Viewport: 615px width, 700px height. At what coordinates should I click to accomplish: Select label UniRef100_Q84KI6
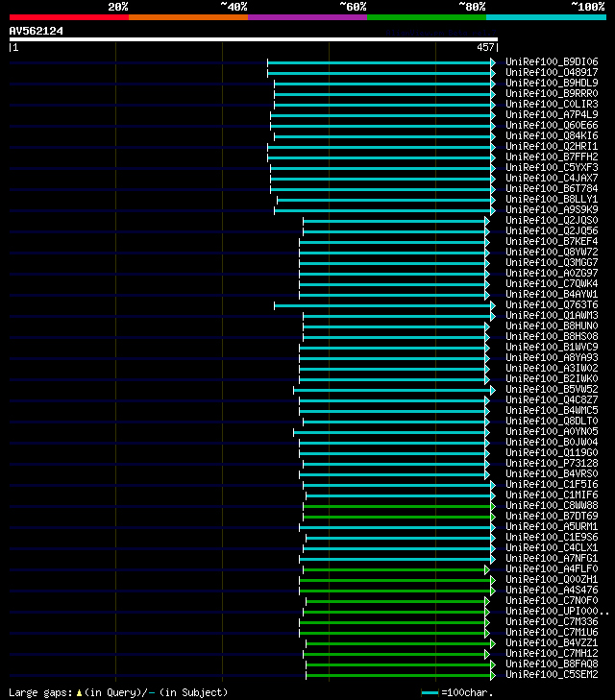552,135
